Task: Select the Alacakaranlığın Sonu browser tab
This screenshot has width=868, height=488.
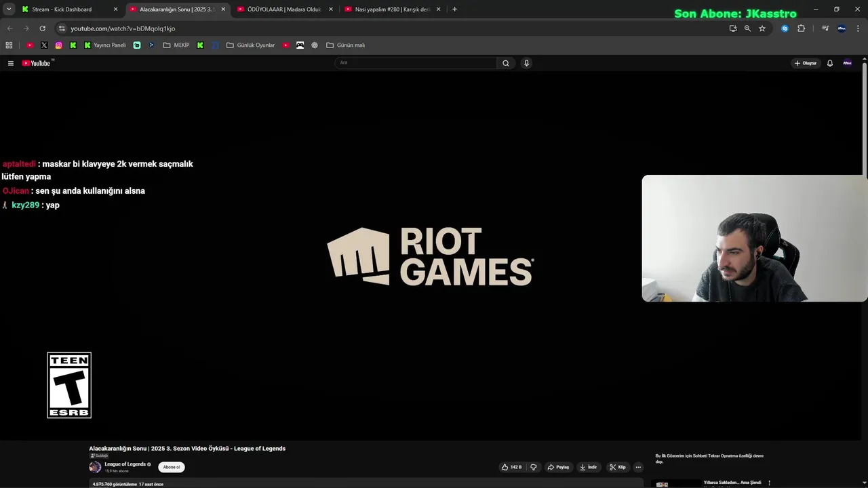Action: [x=176, y=9]
